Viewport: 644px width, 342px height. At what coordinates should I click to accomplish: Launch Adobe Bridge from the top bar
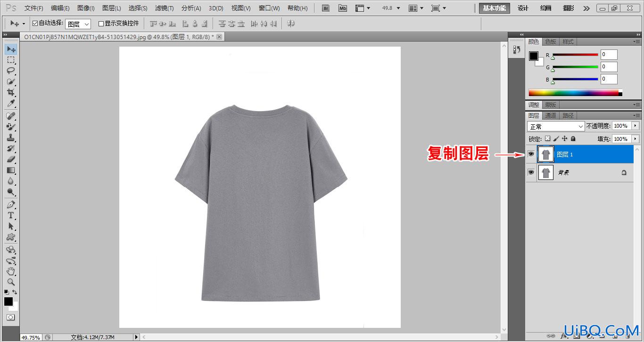326,8
